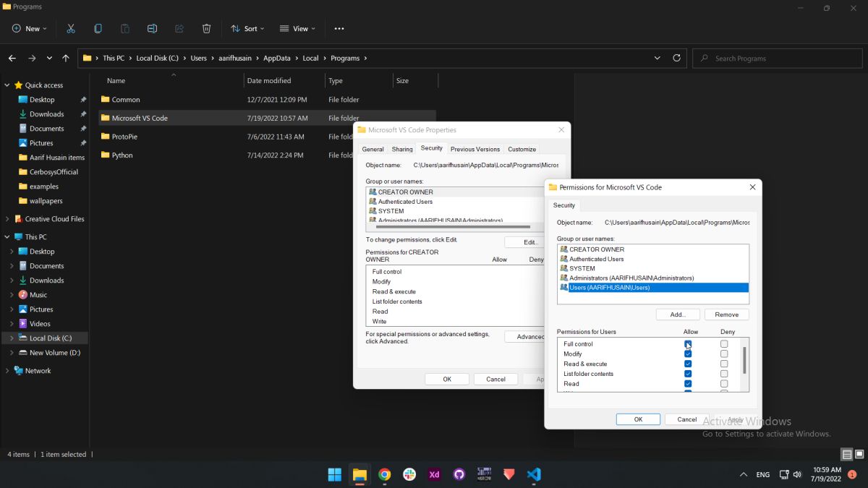Click the Search Programs input field
This screenshot has width=868, height=488.
[776, 58]
